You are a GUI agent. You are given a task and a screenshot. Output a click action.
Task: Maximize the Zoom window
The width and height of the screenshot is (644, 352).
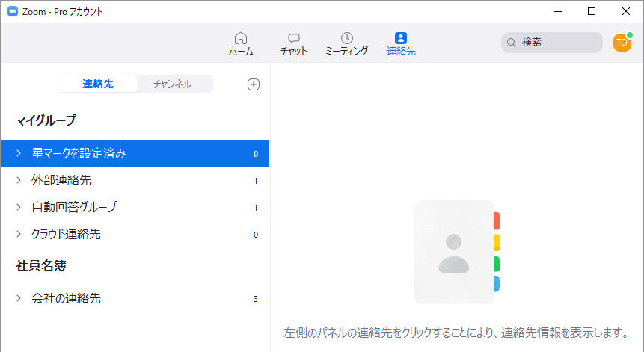pos(591,11)
